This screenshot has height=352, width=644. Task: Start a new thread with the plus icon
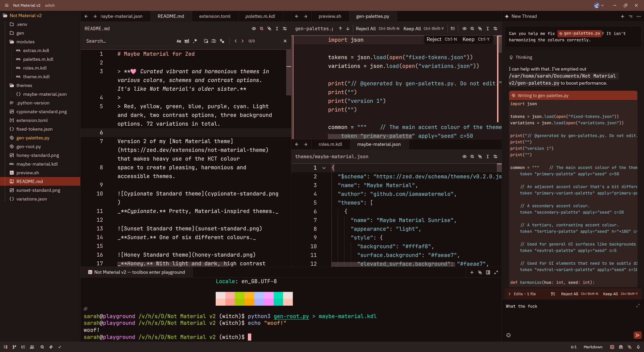(623, 16)
